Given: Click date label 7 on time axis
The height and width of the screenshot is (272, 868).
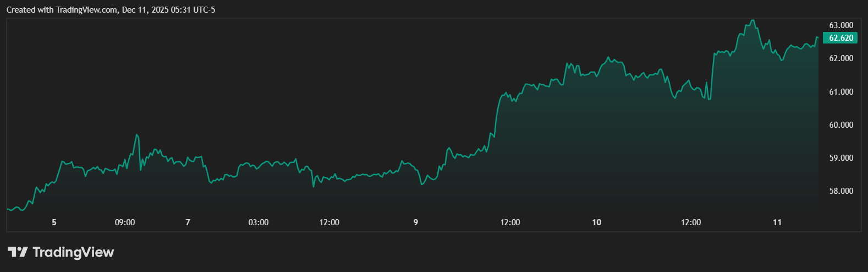Looking at the screenshot, I should tap(188, 222).
